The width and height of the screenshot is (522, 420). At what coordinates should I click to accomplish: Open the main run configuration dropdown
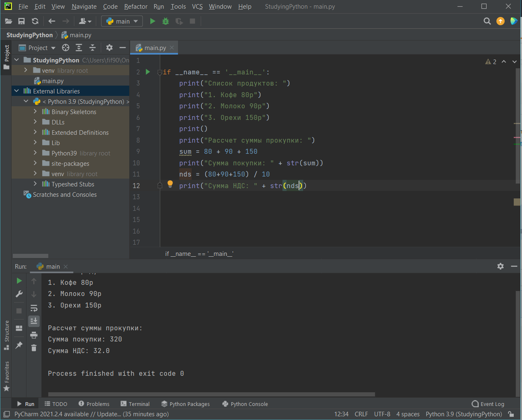[122, 21]
